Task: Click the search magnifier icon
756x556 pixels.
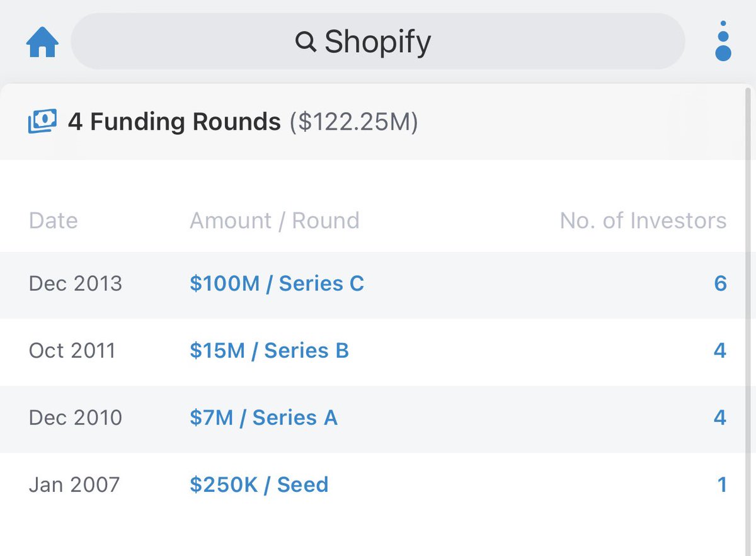Action: 306,42
